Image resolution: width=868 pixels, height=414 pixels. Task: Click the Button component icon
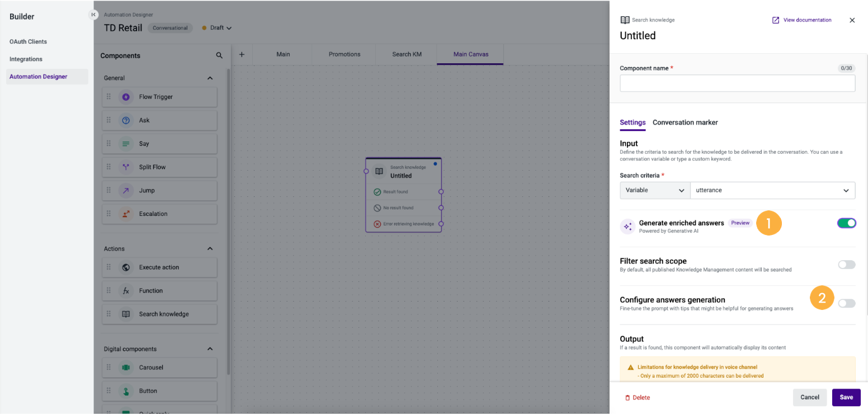[x=126, y=391]
